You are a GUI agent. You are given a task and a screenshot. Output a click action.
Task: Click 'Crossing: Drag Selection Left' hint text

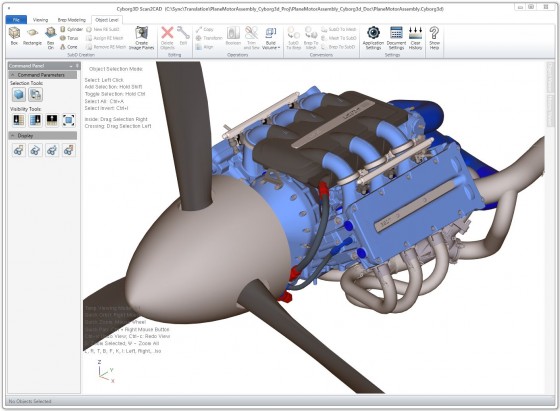(x=118, y=126)
